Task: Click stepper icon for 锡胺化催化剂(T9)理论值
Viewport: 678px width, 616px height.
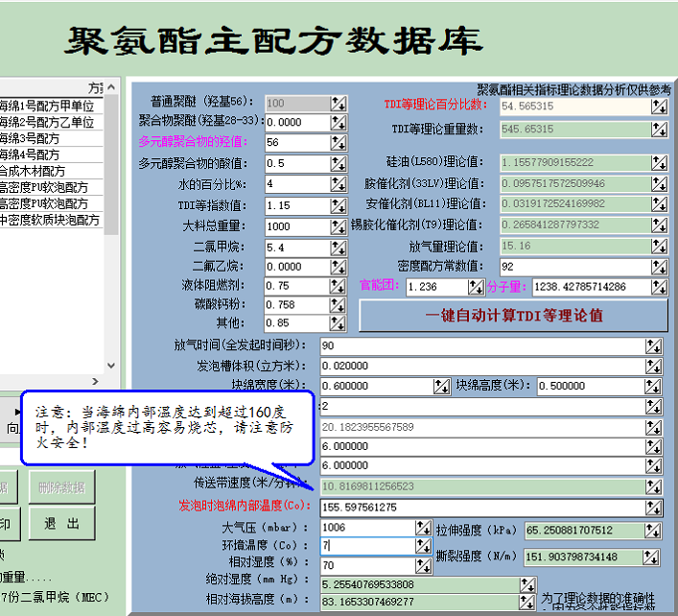Action: coord(660,225)
